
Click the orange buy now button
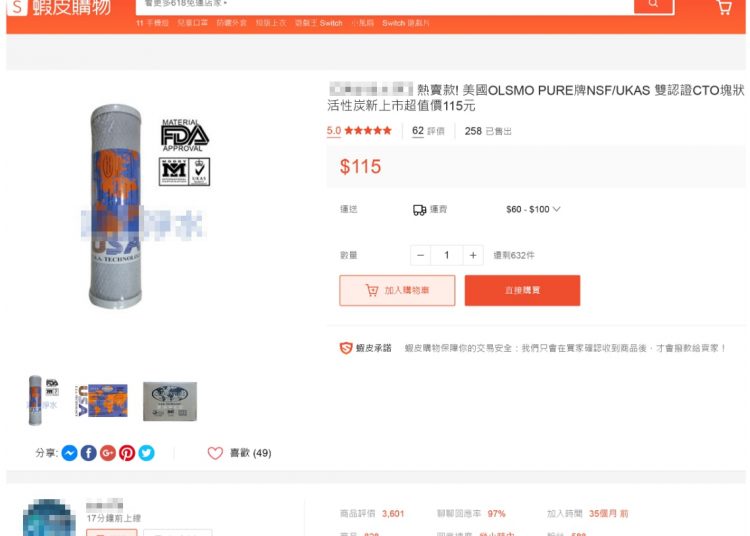(x=522, y=290)
